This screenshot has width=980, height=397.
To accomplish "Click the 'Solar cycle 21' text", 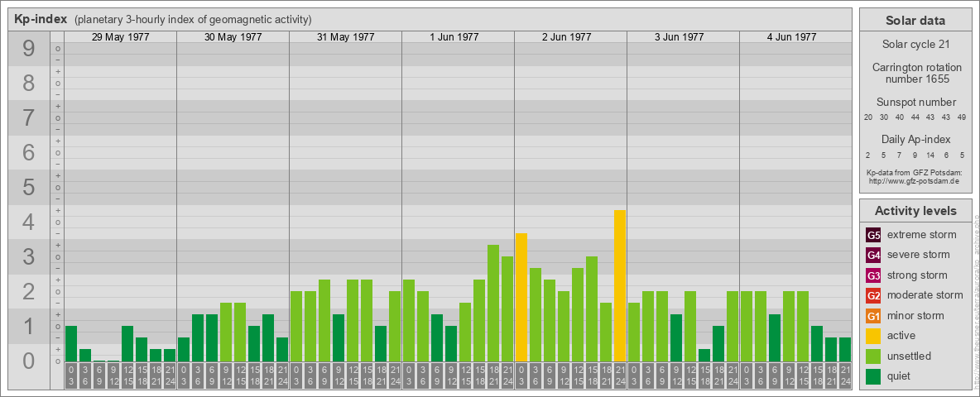I will [x=915, y=45].
